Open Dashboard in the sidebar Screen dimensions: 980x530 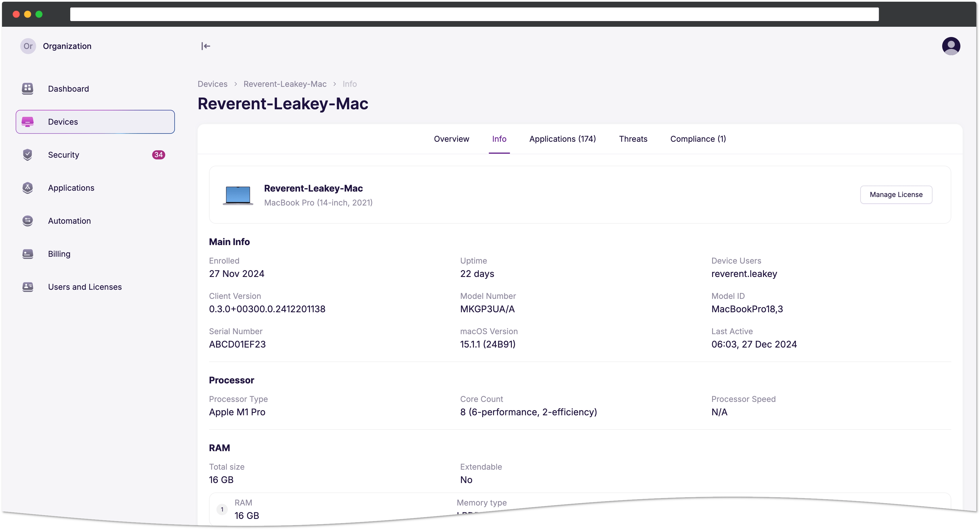coord(95,89)
